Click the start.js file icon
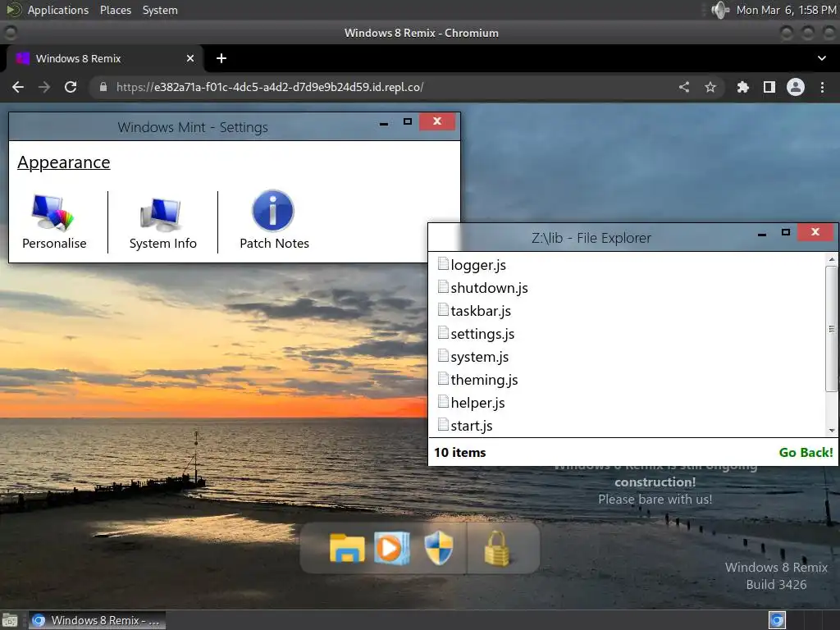This screenshot has height=630, width=840. click(443, 425)
